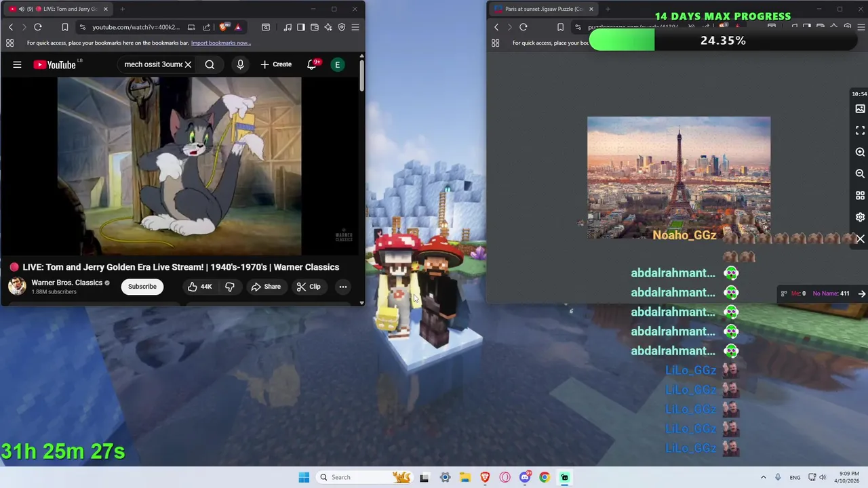Close the Paris at sunset tab
The width and height of the screenshot is (868, 488).
click(x=591, y=9)
